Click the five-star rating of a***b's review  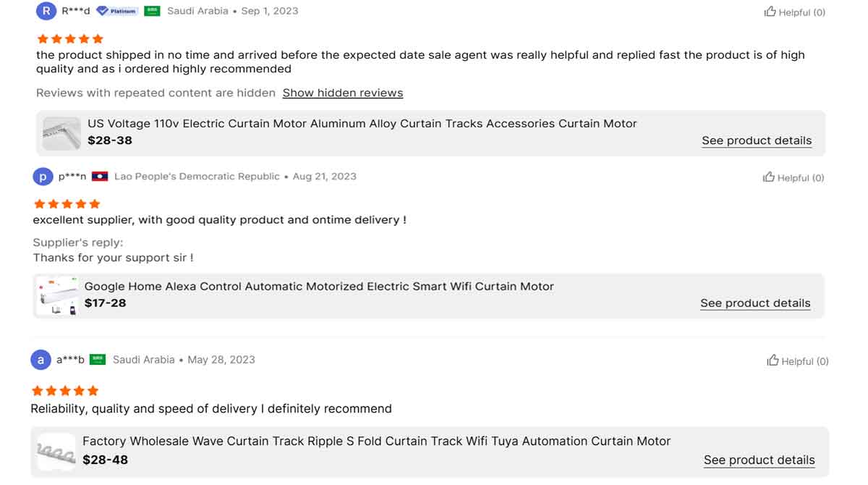[x=64, y=391]
